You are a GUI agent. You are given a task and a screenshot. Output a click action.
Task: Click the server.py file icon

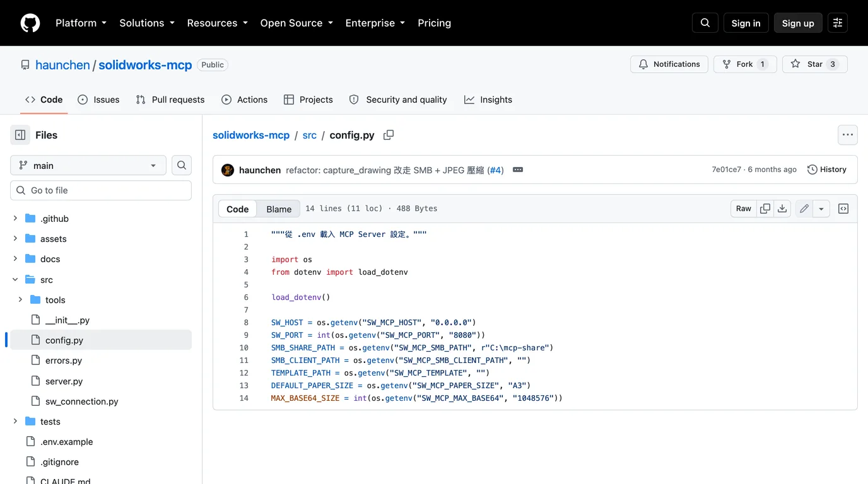[35, 381]
